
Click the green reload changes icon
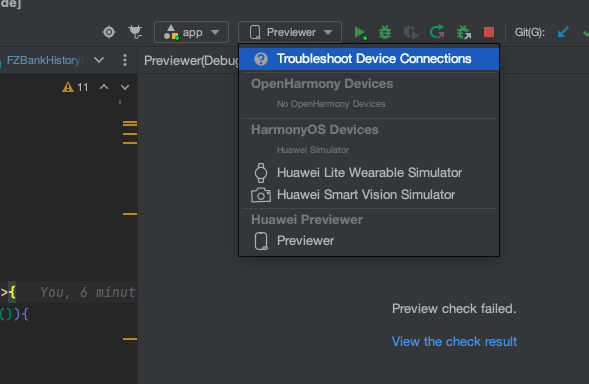tap(437, 32)
